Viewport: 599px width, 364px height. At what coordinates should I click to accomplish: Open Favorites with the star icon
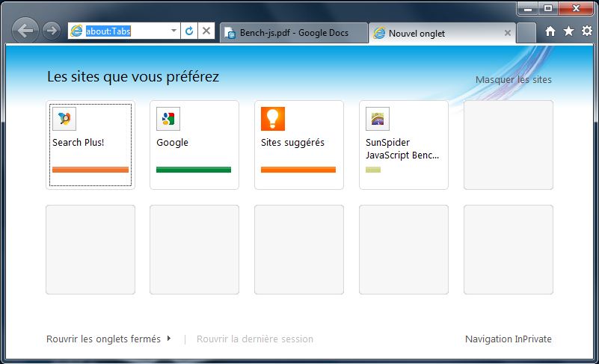(568, 31)
